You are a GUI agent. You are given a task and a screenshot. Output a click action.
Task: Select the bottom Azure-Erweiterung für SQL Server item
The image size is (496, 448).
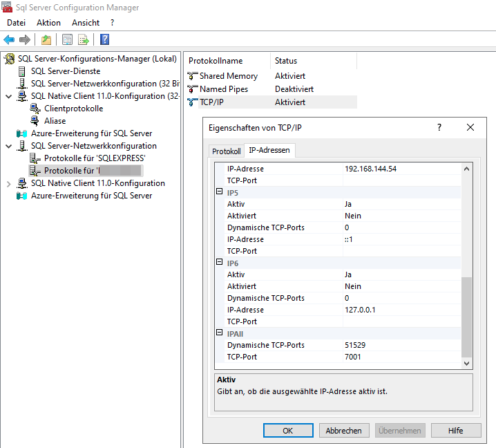[91, 196]
